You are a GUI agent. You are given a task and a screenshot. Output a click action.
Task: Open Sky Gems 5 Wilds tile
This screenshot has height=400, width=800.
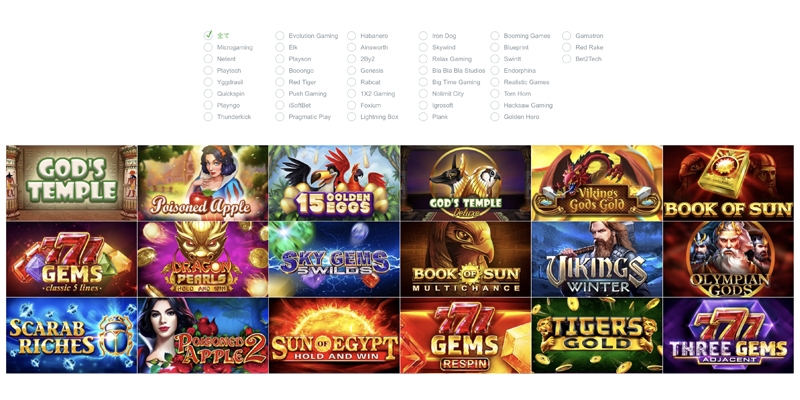coord(334,259)
